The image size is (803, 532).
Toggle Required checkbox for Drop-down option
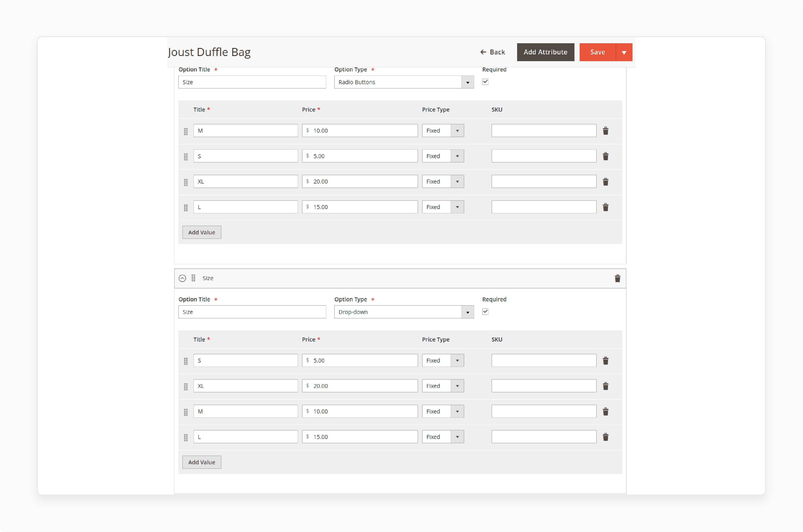pos(485,311)
